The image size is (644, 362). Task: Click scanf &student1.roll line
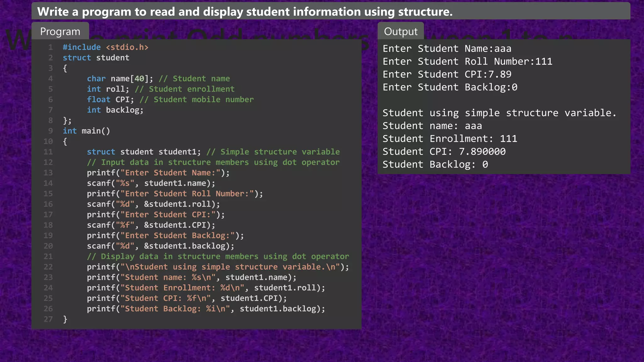[153, 204]
